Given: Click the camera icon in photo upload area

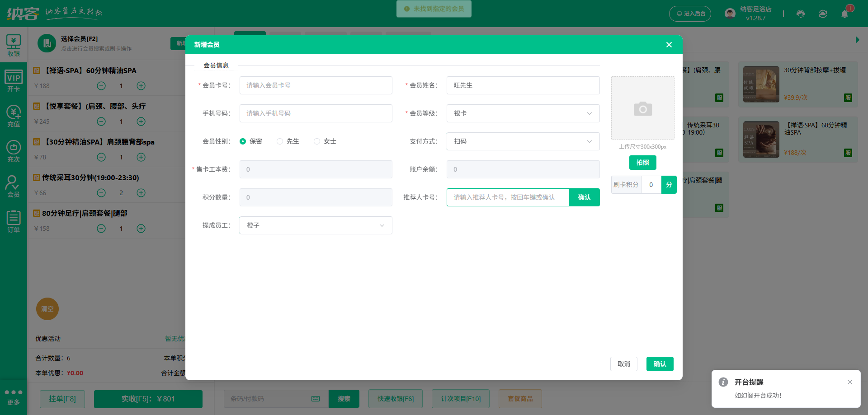Looking at the screenshot, I should point(642,109).
